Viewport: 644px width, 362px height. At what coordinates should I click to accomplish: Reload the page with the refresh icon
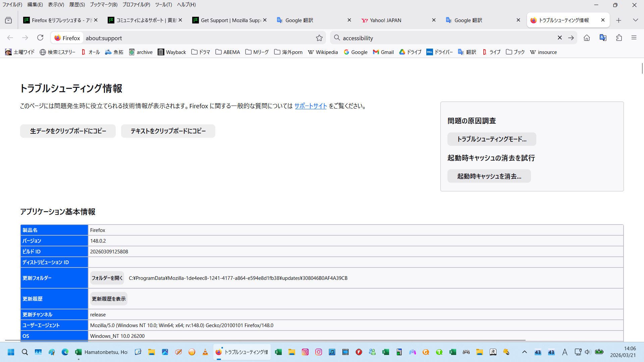[x=40, y=38]
